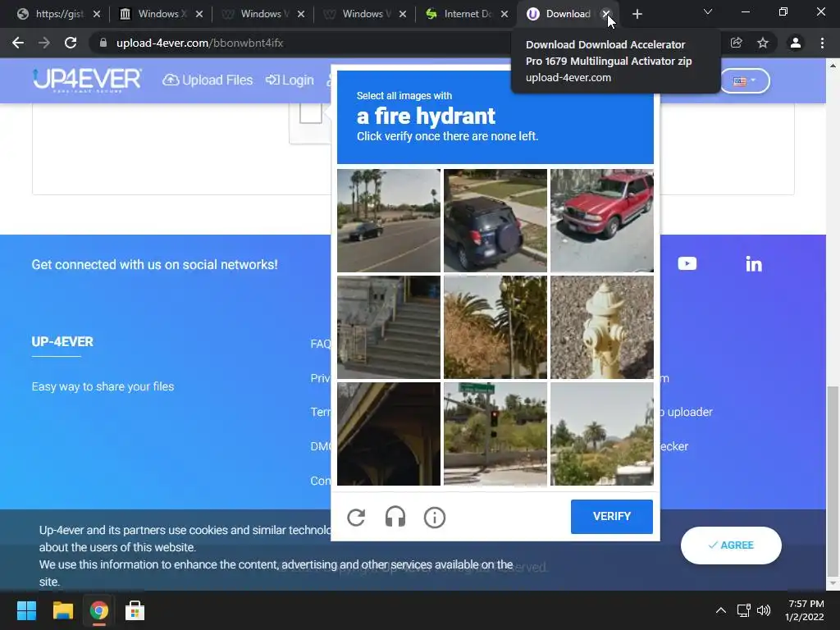The width and height of the screenshot is (840, 630).
Task: Click the padlock site info icon
Action: tap(103, 43)
